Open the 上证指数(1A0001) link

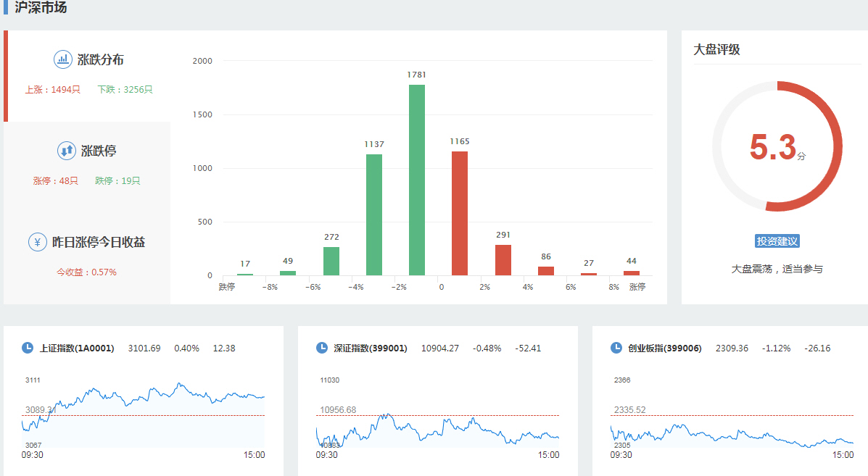[x=77, y=348]
